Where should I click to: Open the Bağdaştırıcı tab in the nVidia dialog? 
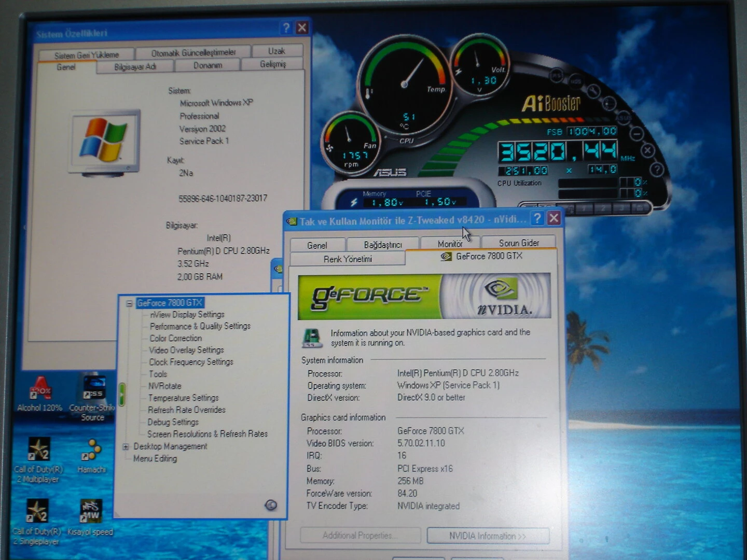coord(383,244)
